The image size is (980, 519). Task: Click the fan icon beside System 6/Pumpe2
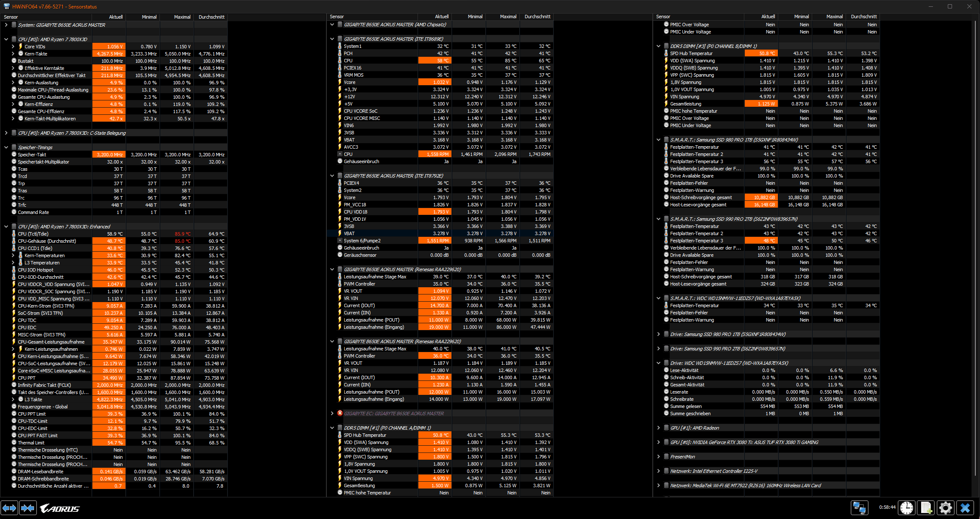340,241
